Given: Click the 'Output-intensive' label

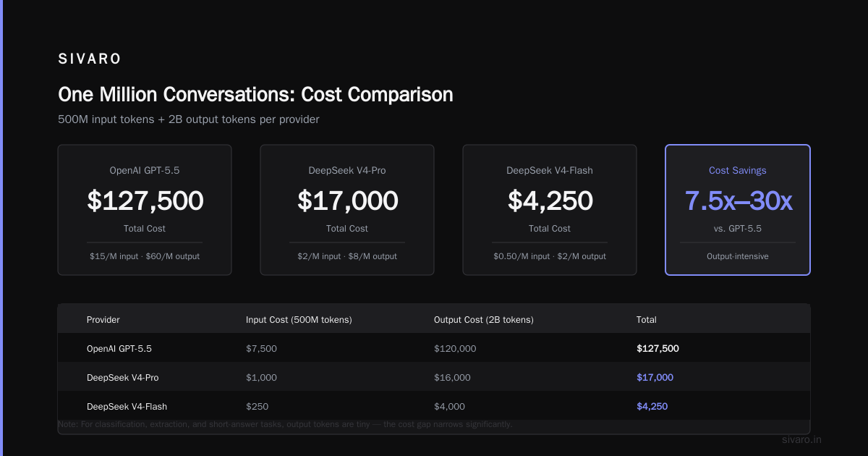Looking at the screenshot, I should coord(738,256).
